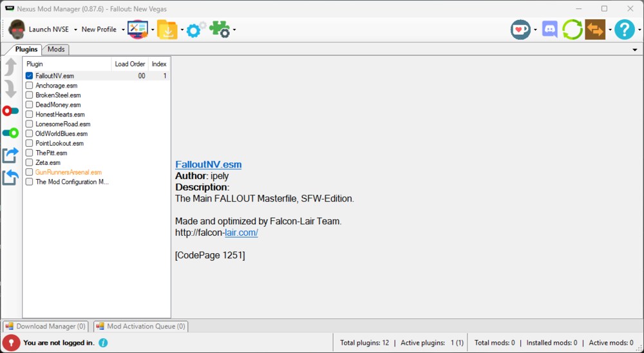Click the green puzzle piece icon
This screenshot has width=644, height=353.
coord(220,30)
